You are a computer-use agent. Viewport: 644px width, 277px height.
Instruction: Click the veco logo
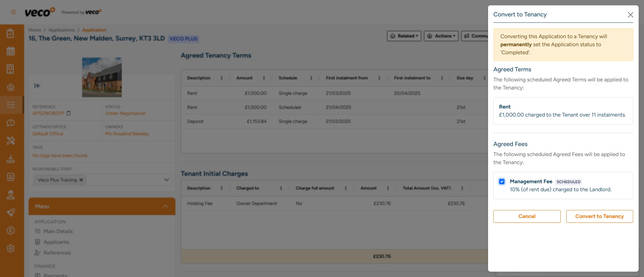coord(40,12)
